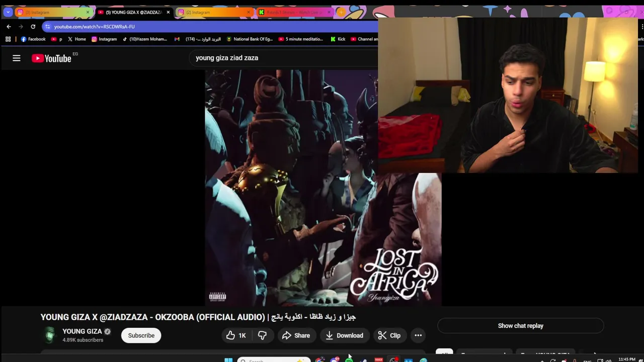Screen dimensions: 644x362
Task: Switch to the Kick stream tab
Action: coord(294,12)
